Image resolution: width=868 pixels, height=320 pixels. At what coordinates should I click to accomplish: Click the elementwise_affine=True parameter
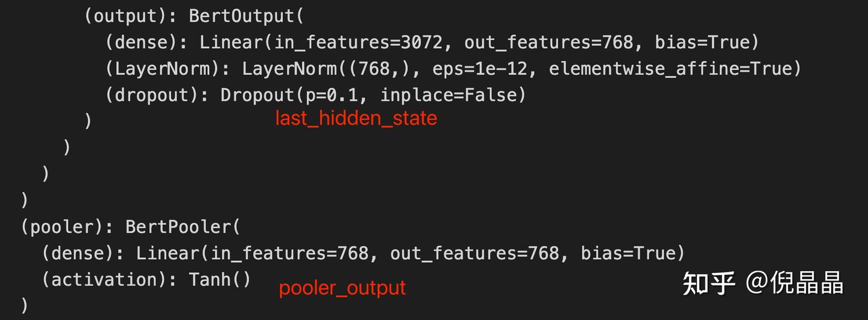[x=675, y=69]
